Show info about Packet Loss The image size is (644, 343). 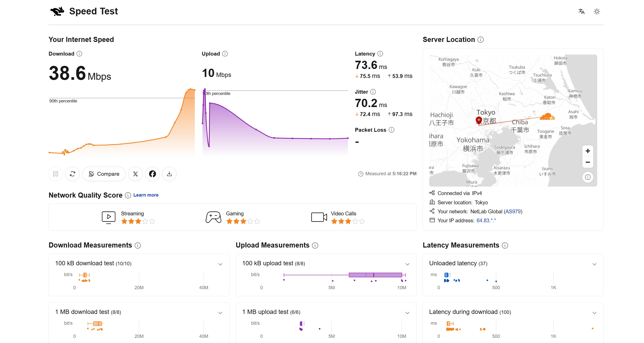tap(391, 130)
